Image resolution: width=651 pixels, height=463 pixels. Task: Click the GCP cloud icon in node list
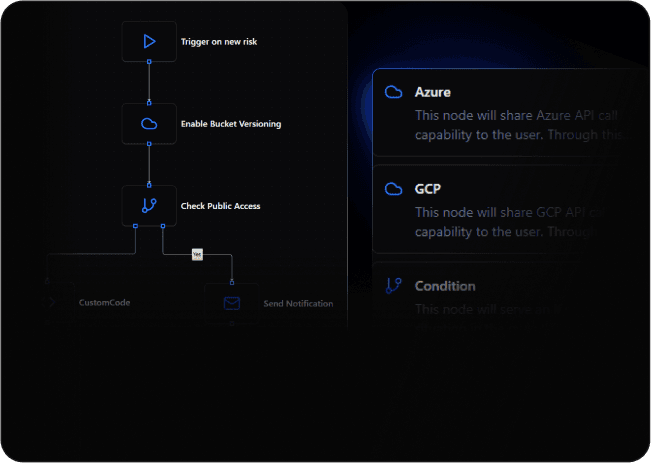(393, 189)
